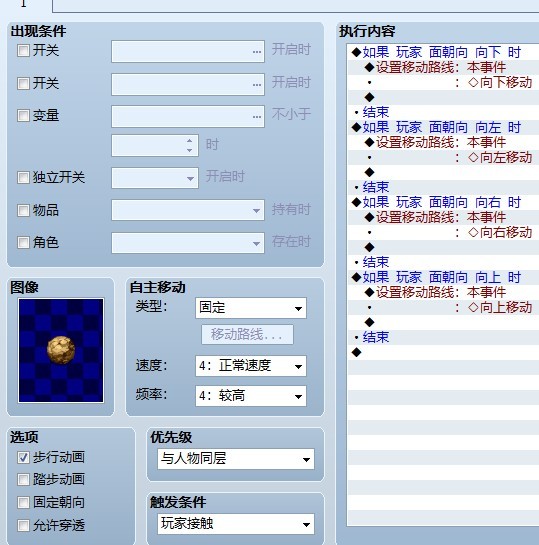Image resolution: width=539 pixels, height=545 pixels.
Task: Select empty ◆ line inside 向上 branch
Action: click(443, 323)
